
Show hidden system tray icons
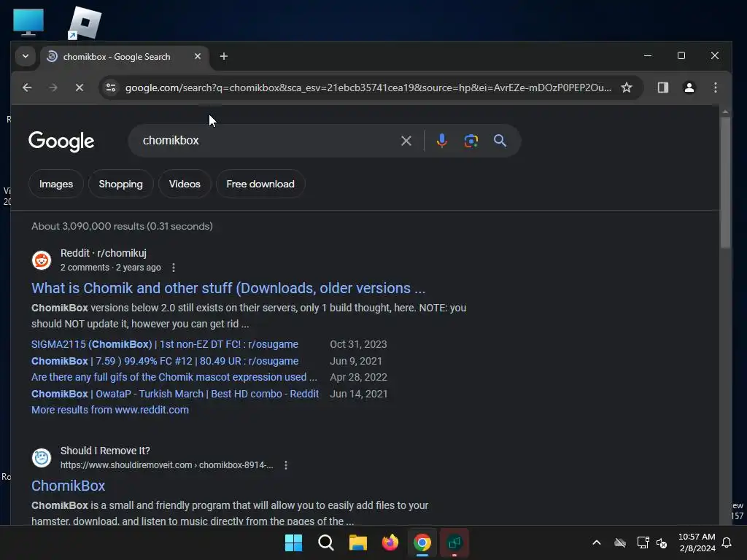[x=596, y=542]
